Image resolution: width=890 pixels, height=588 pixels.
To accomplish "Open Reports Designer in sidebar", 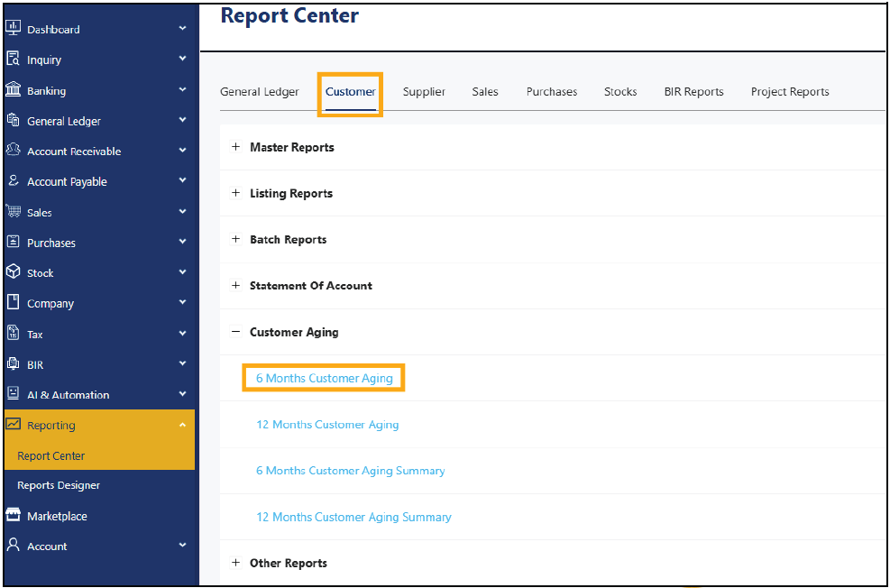I will coord(59,485).
